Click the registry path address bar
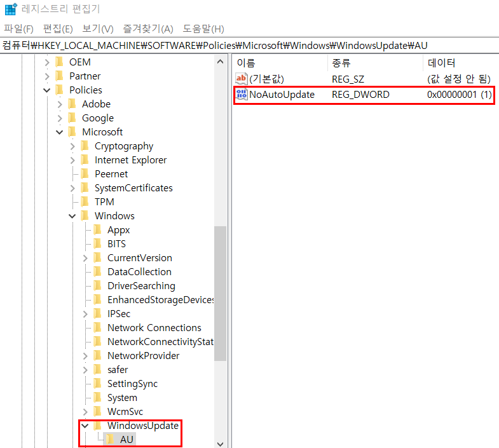The image size is (499, 448). tap(249, 46)
